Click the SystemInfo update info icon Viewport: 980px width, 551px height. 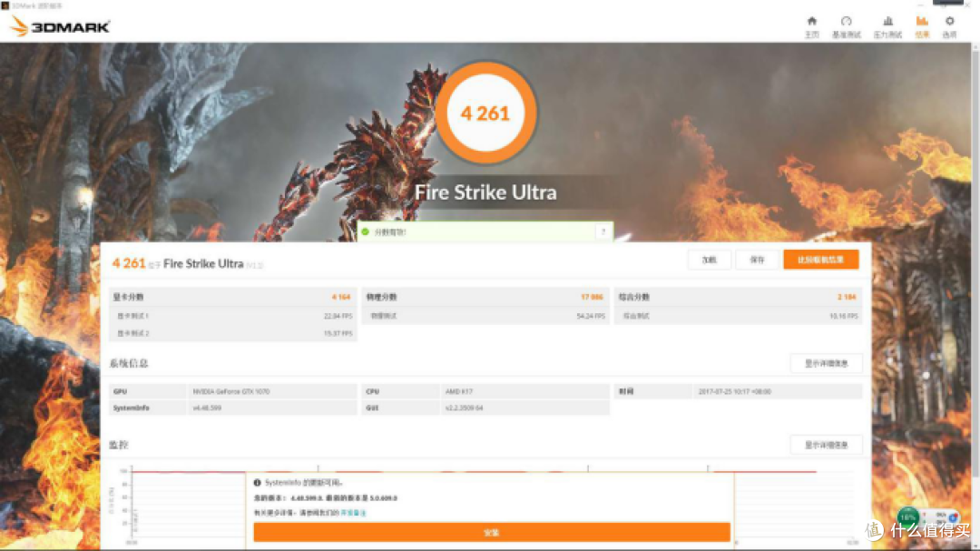(x=258, y=483)
